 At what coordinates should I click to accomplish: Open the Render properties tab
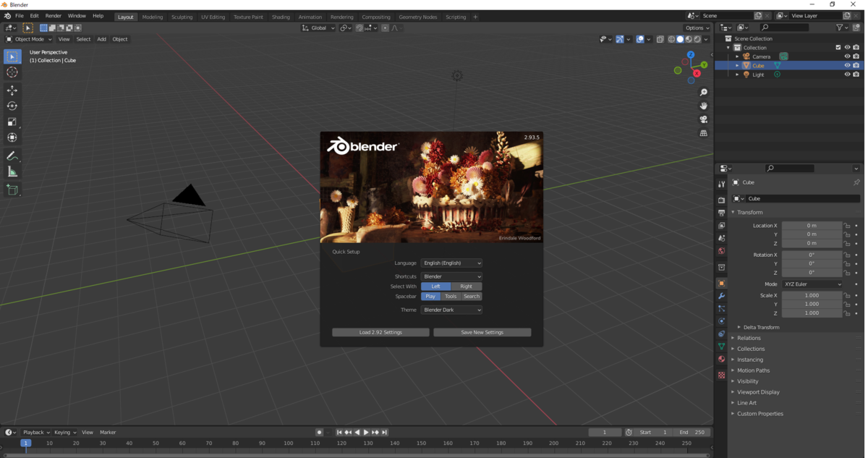[721, 200]
